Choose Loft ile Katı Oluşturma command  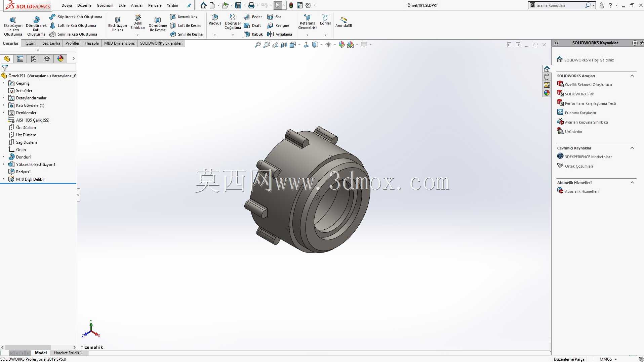[73, 26]
